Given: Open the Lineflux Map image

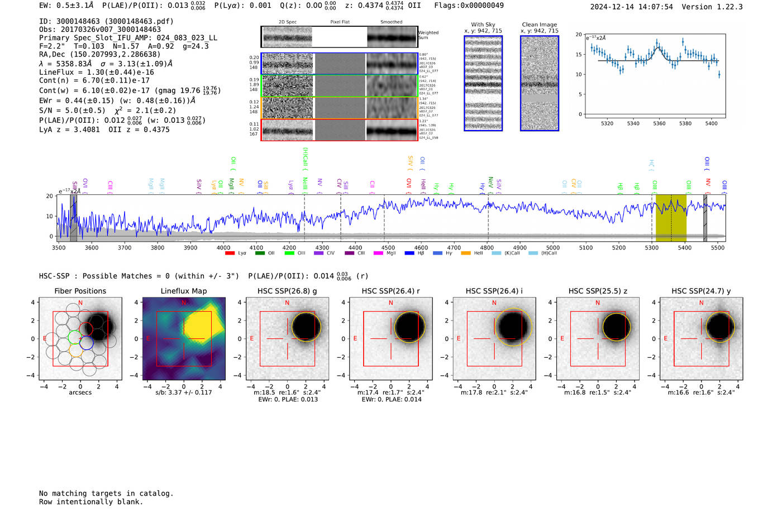Looking at the screenshot, I should pos(184,339).
